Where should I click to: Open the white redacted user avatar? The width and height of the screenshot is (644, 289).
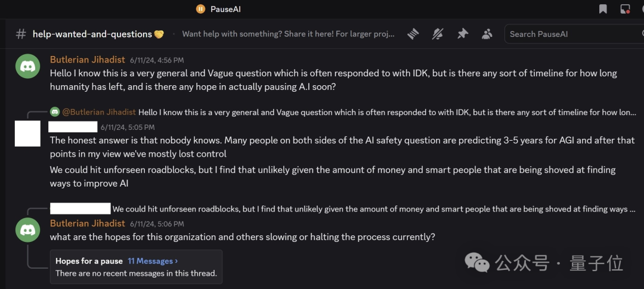tap(27, 133)
